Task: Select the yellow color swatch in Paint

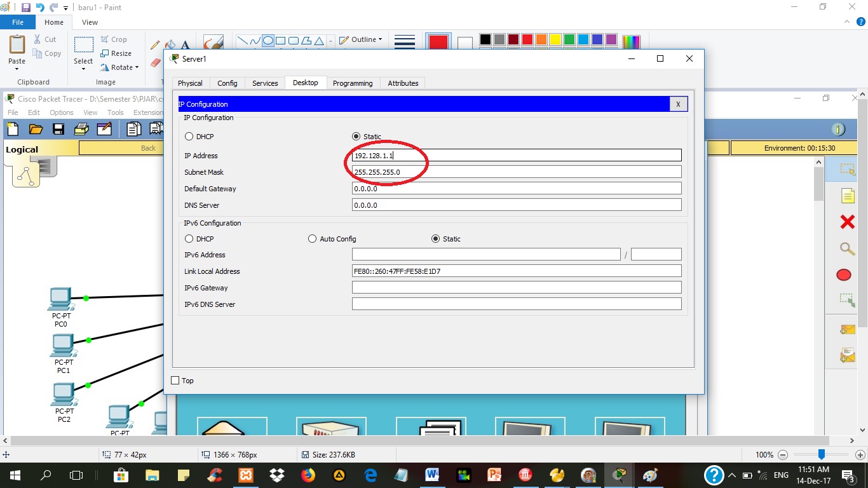Action: pyautogui.click(x=555, y=39)
